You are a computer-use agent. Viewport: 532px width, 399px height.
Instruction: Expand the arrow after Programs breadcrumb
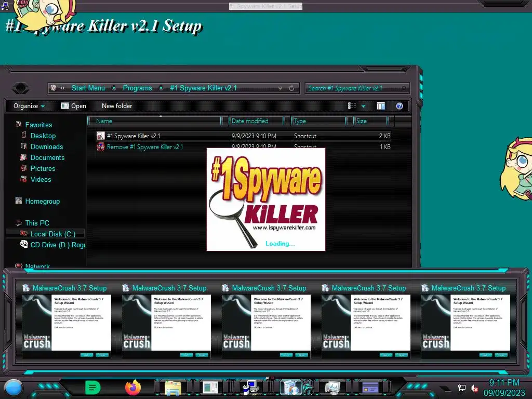161,88
